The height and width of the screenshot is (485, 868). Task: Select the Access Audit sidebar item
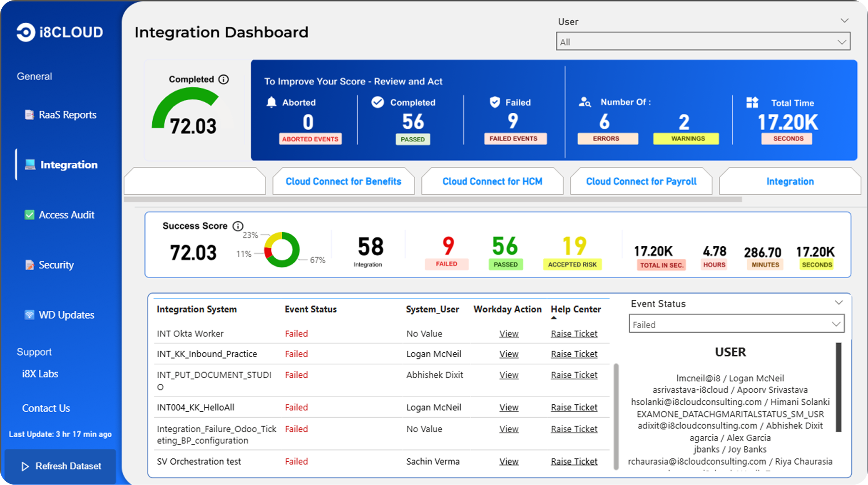pyautogui.click(x=66, y=215)
